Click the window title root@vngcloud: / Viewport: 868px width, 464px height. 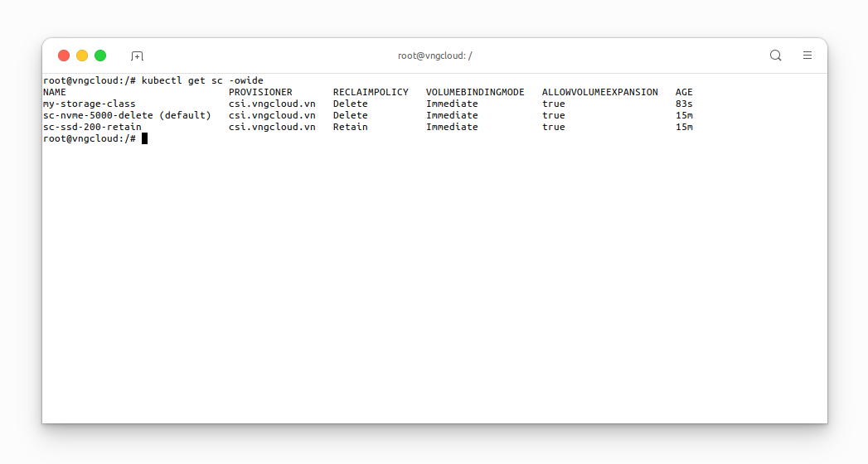(x=434, y=56)
